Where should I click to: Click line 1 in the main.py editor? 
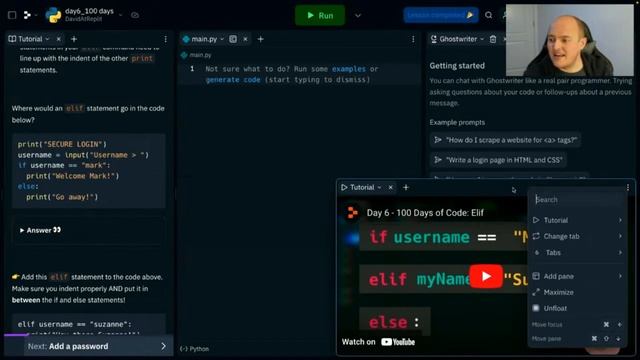pyautogui.click(x=299, y=74)
